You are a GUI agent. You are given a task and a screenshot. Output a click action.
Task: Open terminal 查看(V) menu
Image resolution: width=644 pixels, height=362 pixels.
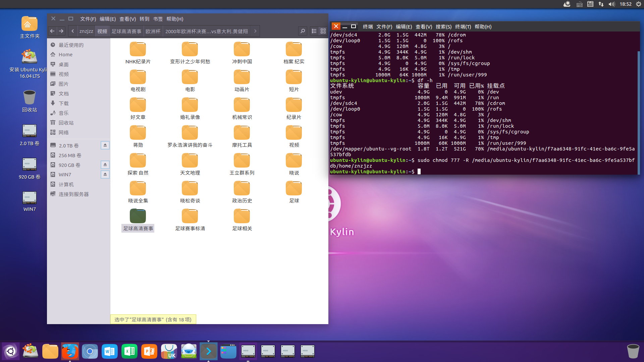click(x=424, y=26)
